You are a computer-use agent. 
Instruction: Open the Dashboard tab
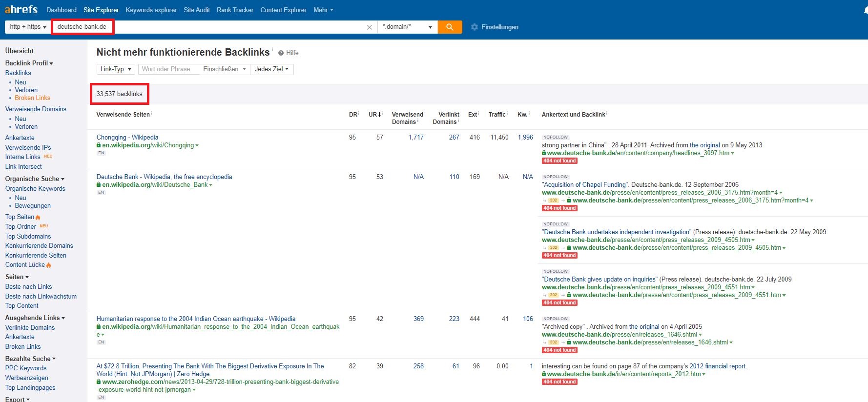click(x=62, y=10)
